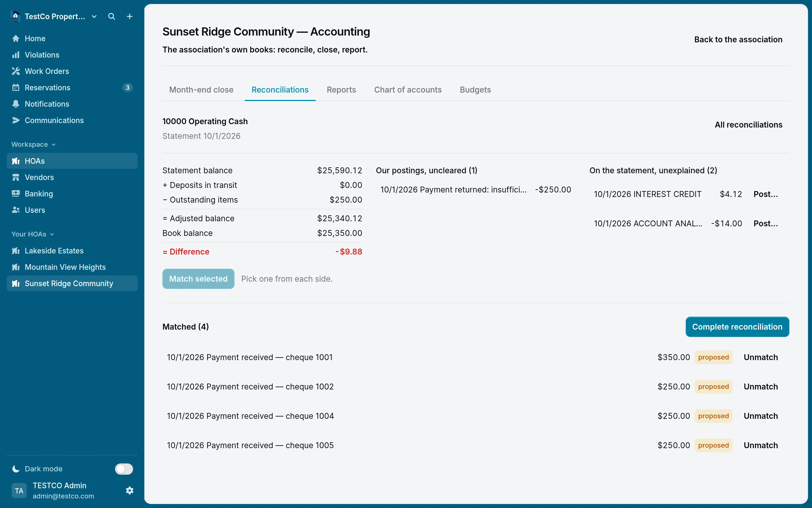Screen dimensions: 812x508
Task: Click the proposed badge for cheque 1005
Action: tap(713, 445)
